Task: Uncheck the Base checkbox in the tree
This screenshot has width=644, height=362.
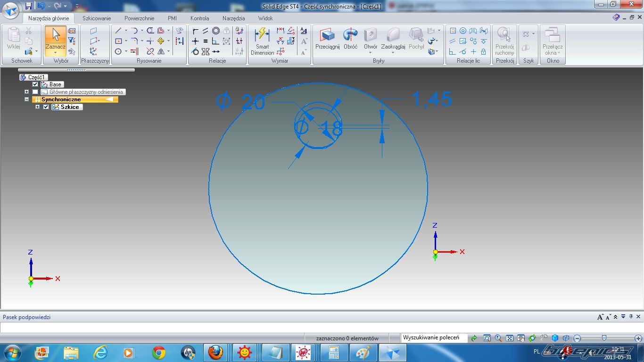Action: (x=35, y=84)
